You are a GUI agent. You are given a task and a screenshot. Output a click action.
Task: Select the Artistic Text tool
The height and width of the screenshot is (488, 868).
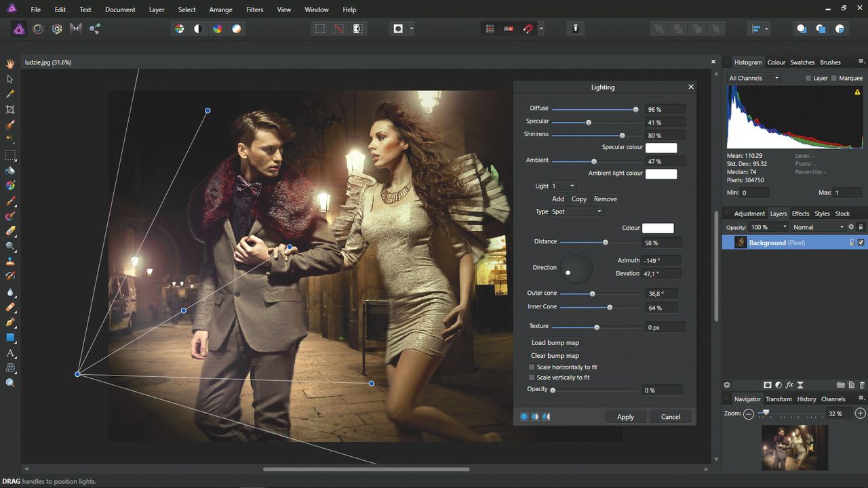coord(10,353)
